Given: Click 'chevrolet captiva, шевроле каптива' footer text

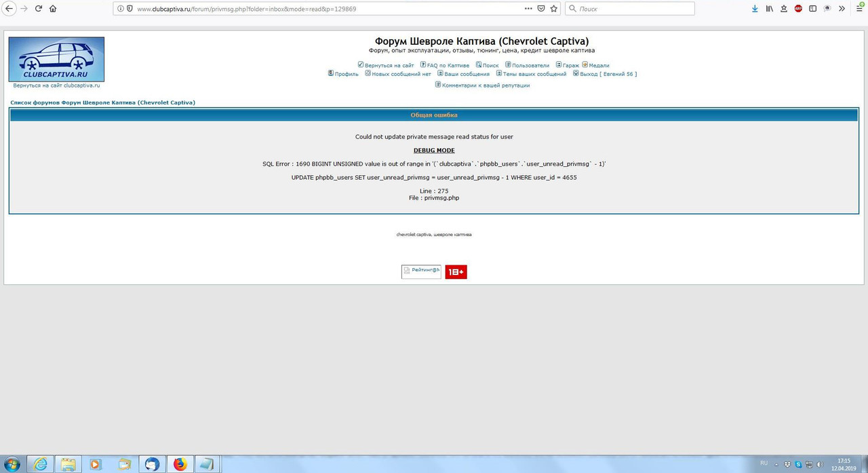Looking at the screenshot, I should click(x=434, y=235).
